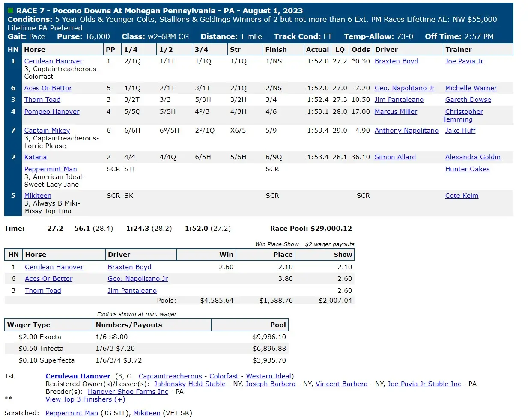Screen dimensions: 528x420
Task: Open Braxten Boyd in payouts table
Action: tap(130, 267)
